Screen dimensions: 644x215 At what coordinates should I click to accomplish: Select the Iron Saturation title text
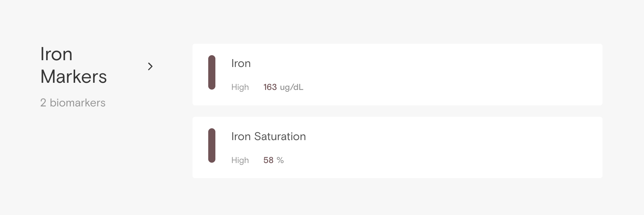point(268,137)
